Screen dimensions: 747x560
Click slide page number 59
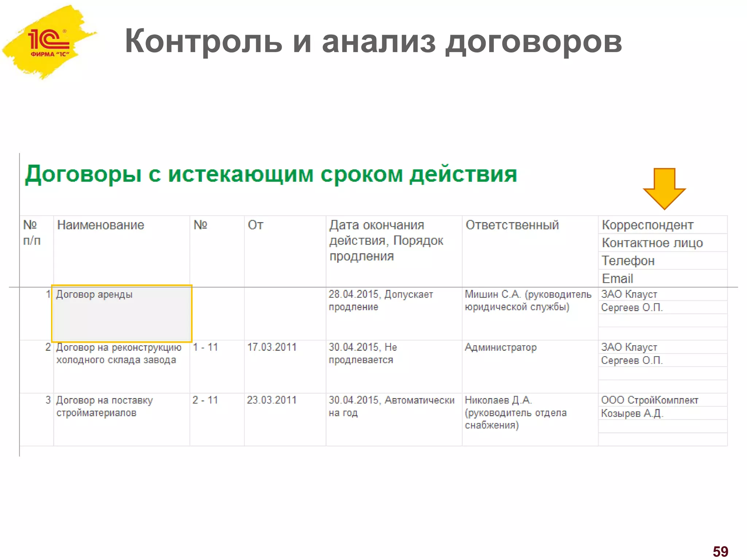coord(720,551)
